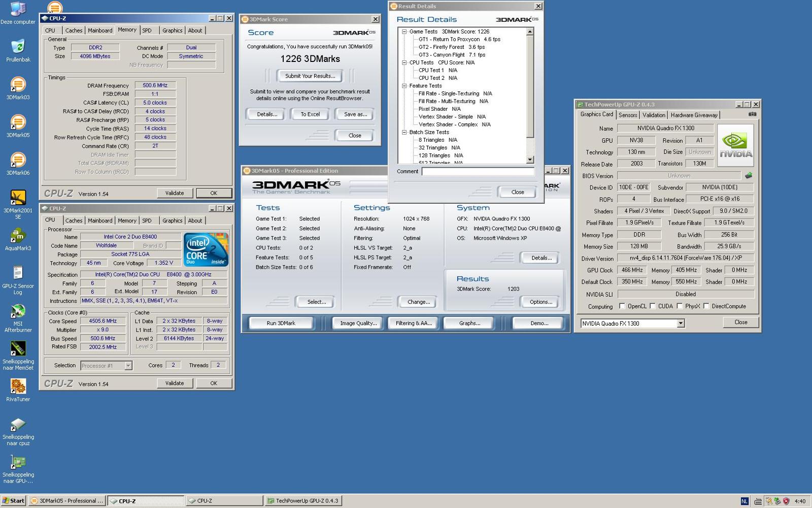
Task: Switch to 3DMark05 Professional taskbar button
Action: click(x=67, y=501)
